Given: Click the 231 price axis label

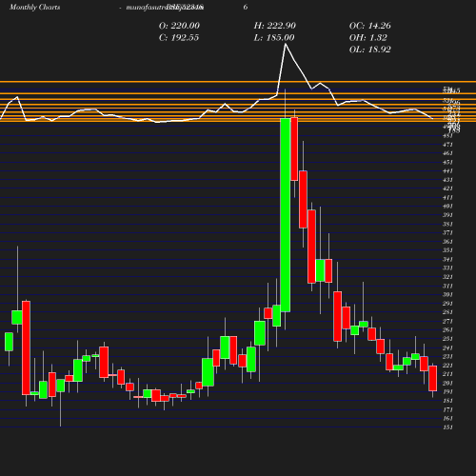Looking at the screenshot, I should tap(447, 357).
